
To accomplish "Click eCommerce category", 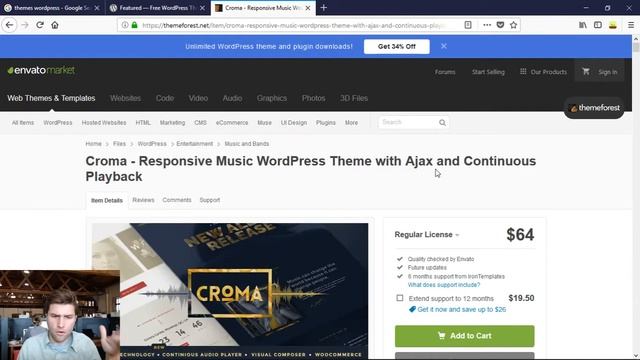I will (x=232, y=122).
